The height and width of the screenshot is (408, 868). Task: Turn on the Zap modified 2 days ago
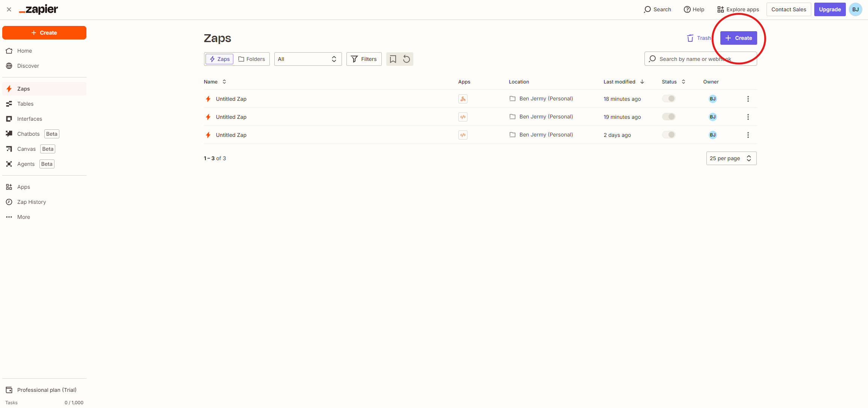(668, 135)
